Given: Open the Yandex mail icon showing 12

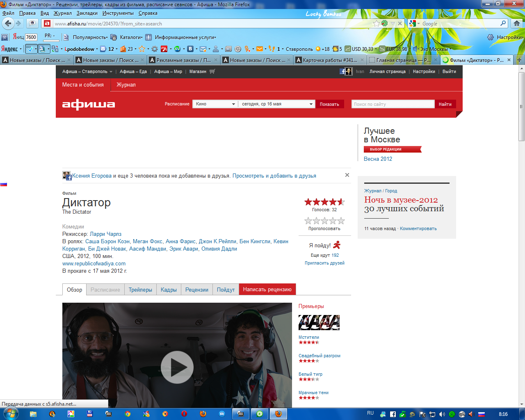Looking at the screenshot, I should click(103, 49).
